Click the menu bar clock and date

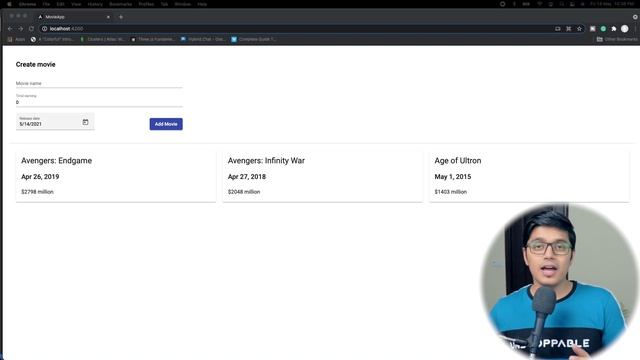pyautogui.click(x=612, y=4)
